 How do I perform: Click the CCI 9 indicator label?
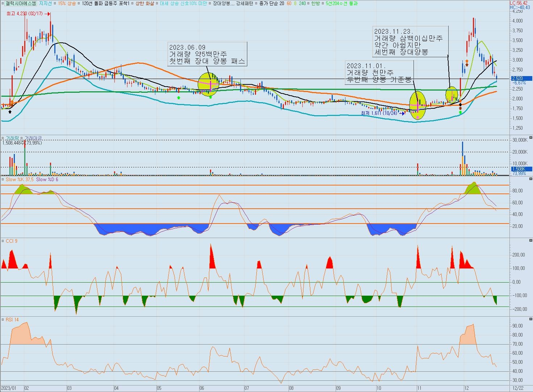point(11,241)
